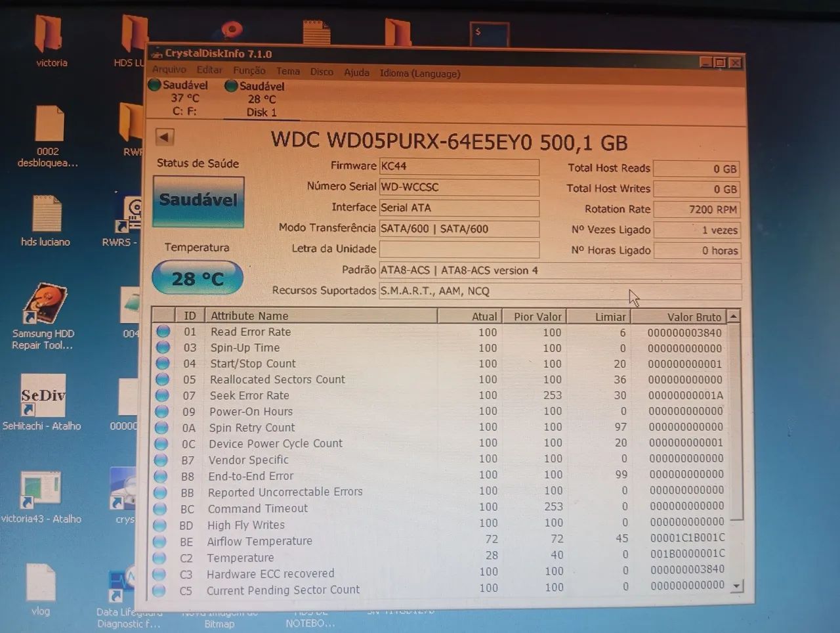This screenshot has width=840, height=633.
Task: Click the Interface field showing Serial ATA
Action: (x=459, y=208)
